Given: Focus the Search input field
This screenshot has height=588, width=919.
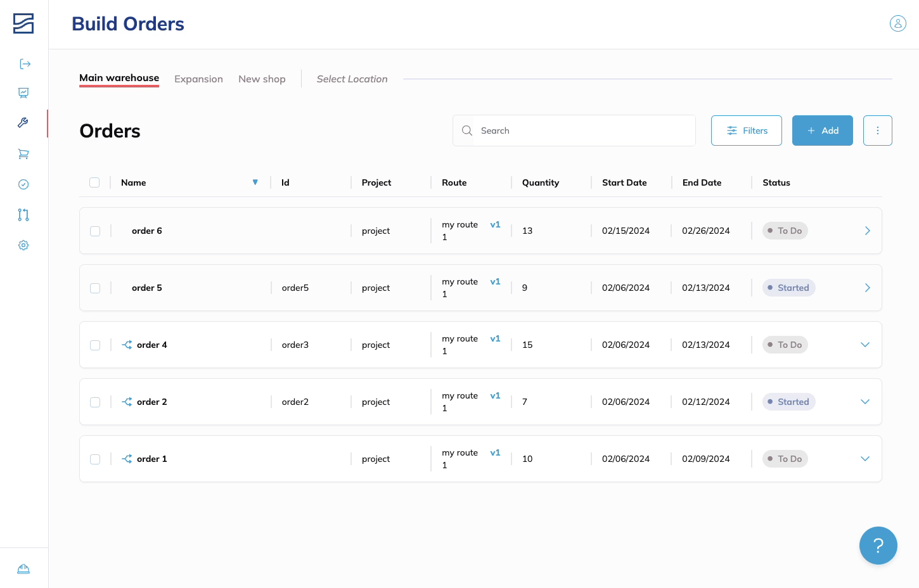Looking at the screenshot, I should [574, 131].
